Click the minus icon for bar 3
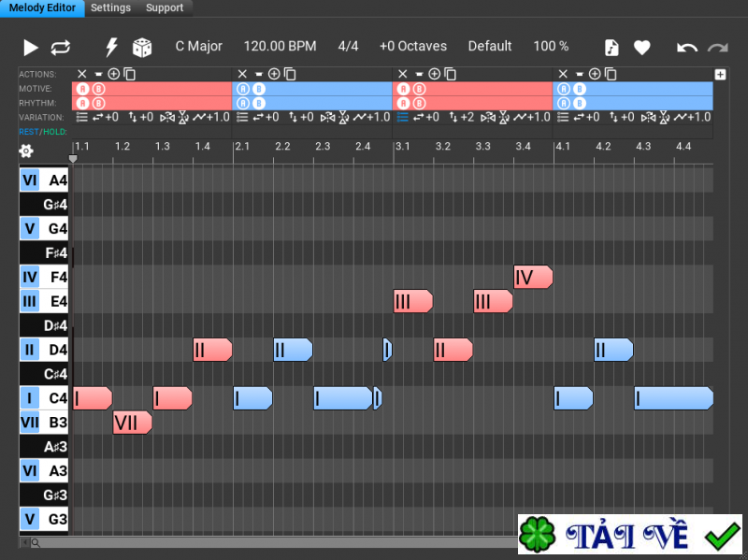 coord(419,74)
